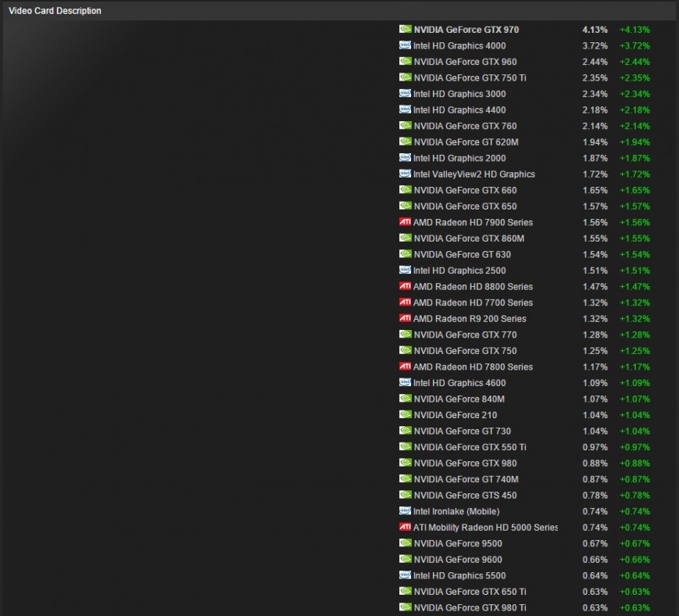Select the NVIDIA GeForce GTX 650 Ti entry
The image size is (679, 616).
[x=470, y=591]
